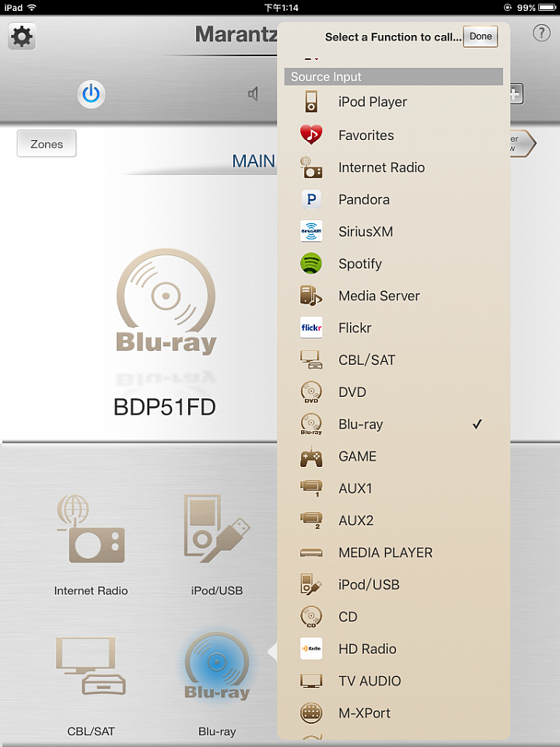
Task: Select the iPod Player icon in list
Action: pos(311,101)
